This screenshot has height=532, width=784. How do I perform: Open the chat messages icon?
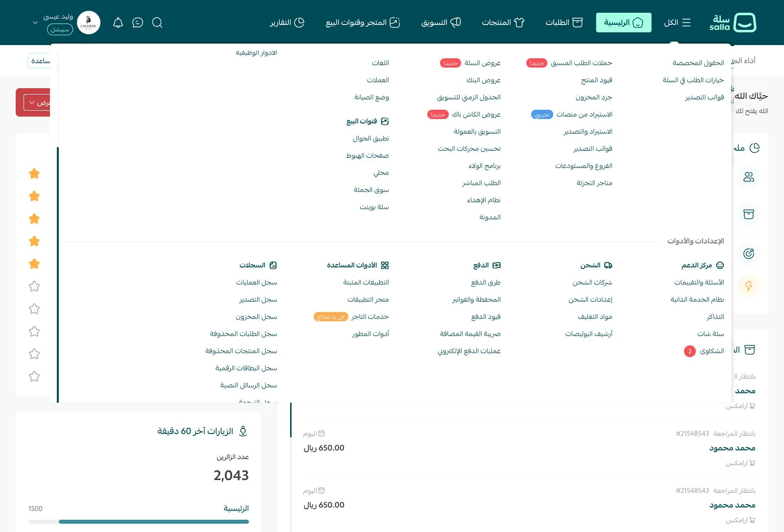(x=138, y=23)
